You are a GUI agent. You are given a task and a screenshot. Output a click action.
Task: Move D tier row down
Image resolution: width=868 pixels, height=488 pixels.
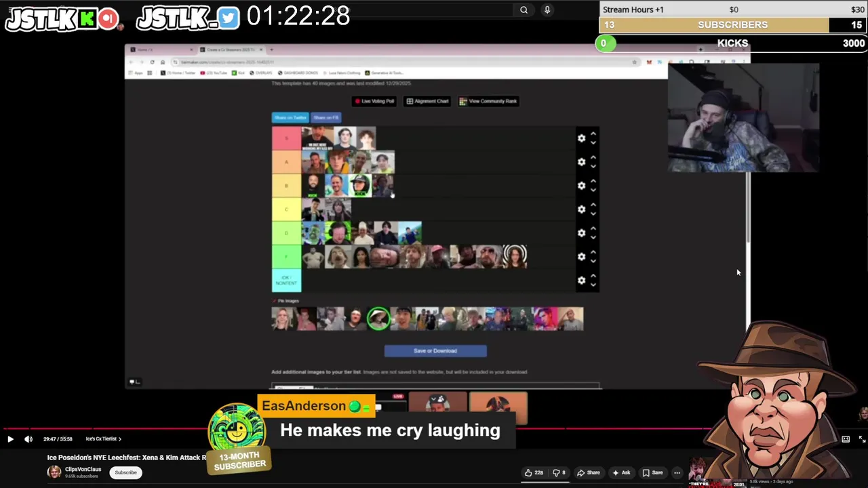point(593,238)
